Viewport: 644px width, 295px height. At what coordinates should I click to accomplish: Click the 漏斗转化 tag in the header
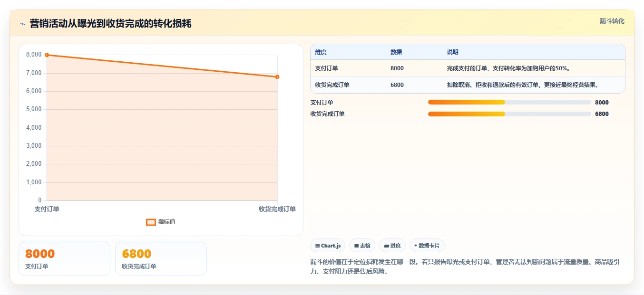point(612,21)
